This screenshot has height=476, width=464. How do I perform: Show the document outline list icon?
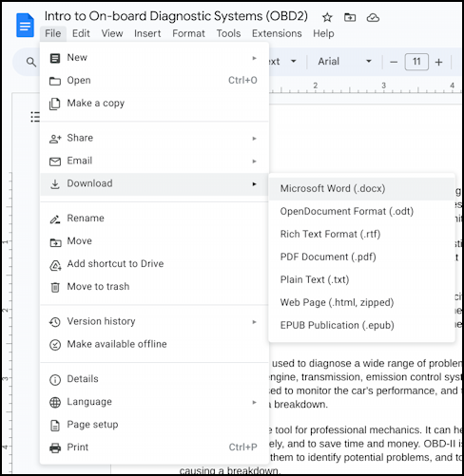tap(35, 117)
